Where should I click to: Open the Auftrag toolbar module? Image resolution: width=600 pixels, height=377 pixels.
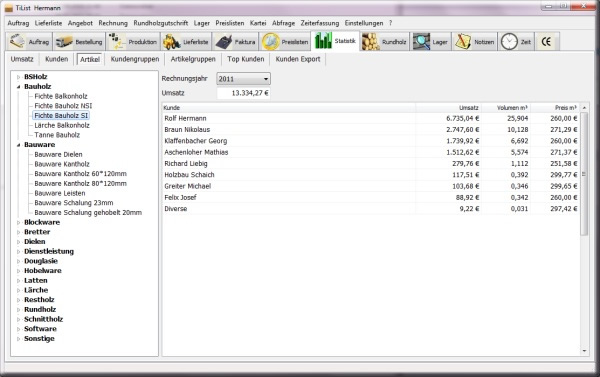29,42
